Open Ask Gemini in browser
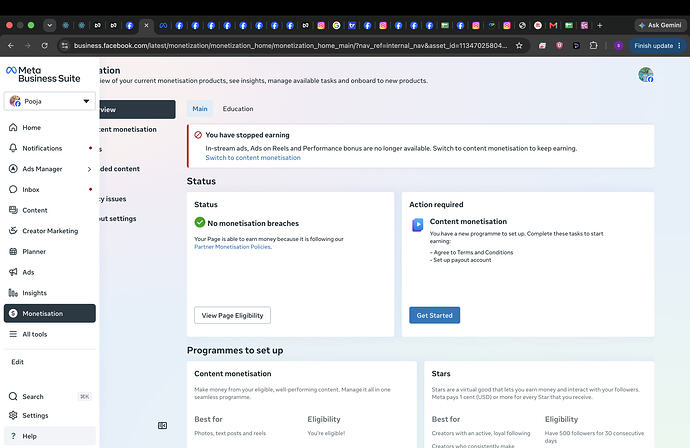Viewport: 690px width, 448px height. pos(660,26)
